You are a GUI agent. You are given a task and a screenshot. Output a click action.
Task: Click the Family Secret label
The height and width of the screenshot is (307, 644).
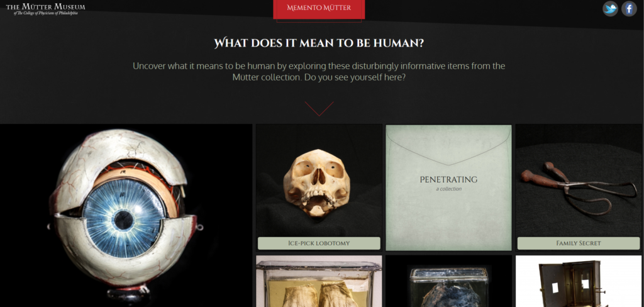tap(579, 243)
